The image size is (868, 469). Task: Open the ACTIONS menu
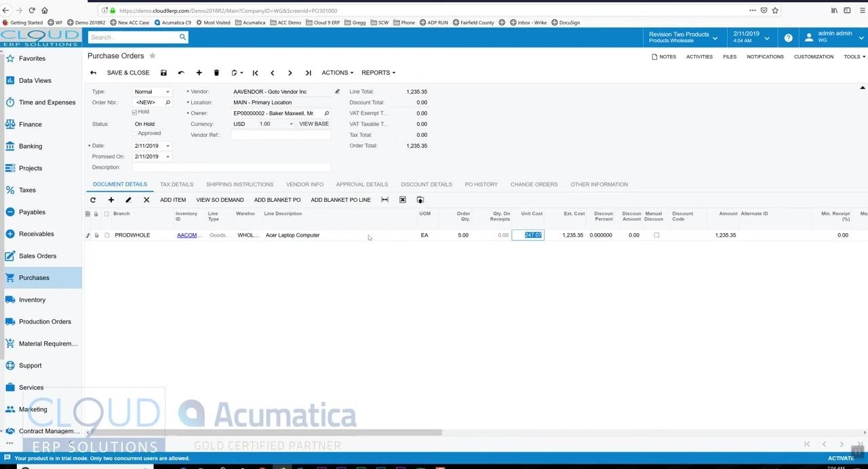(337, 73)
